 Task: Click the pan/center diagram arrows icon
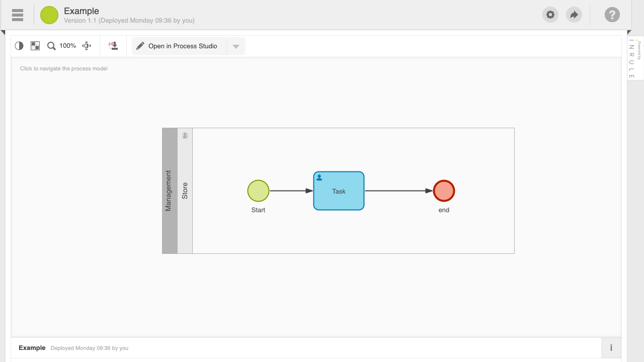[87, 46]
